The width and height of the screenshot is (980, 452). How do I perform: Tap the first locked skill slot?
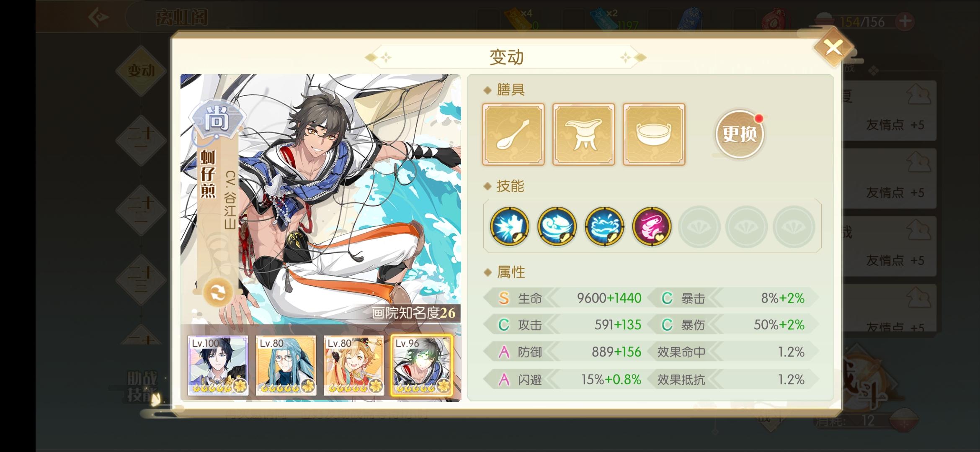pyautogui.click(x=699, y=226)
